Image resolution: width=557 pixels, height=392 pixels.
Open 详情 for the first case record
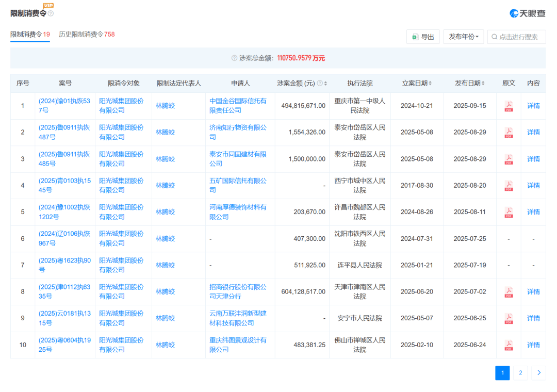533,106
